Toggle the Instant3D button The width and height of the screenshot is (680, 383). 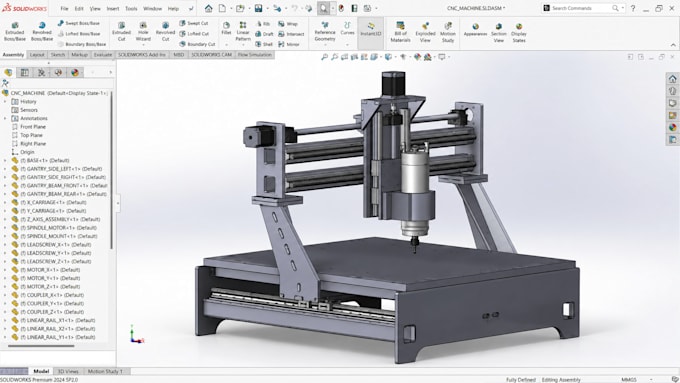coord(370,29)
